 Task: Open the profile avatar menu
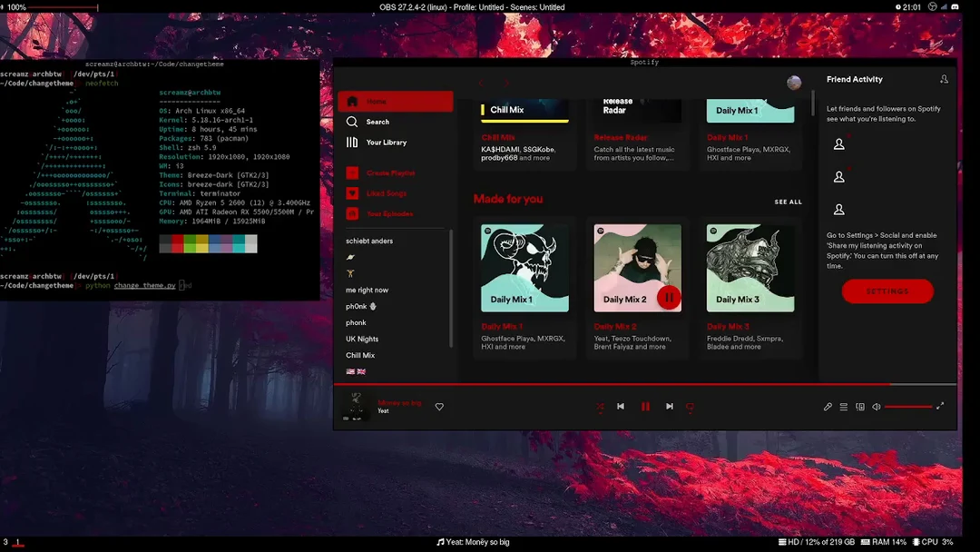coord(794,82)
